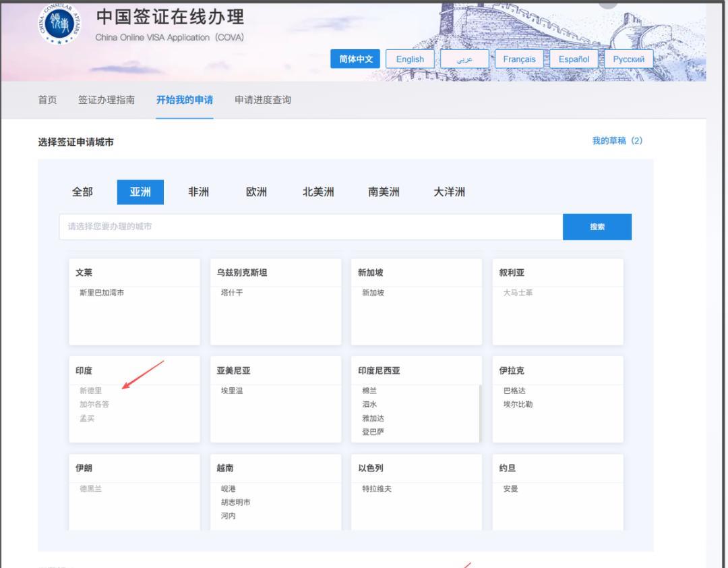Choose 胡志明市 under 越南

(x=235, y=503)
